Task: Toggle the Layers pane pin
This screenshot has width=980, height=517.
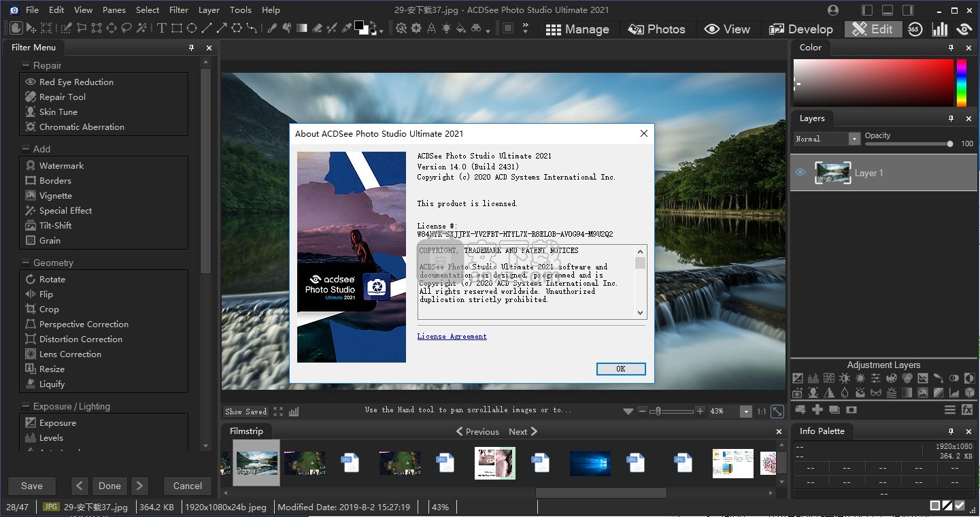Action: (x=951, y=118)
